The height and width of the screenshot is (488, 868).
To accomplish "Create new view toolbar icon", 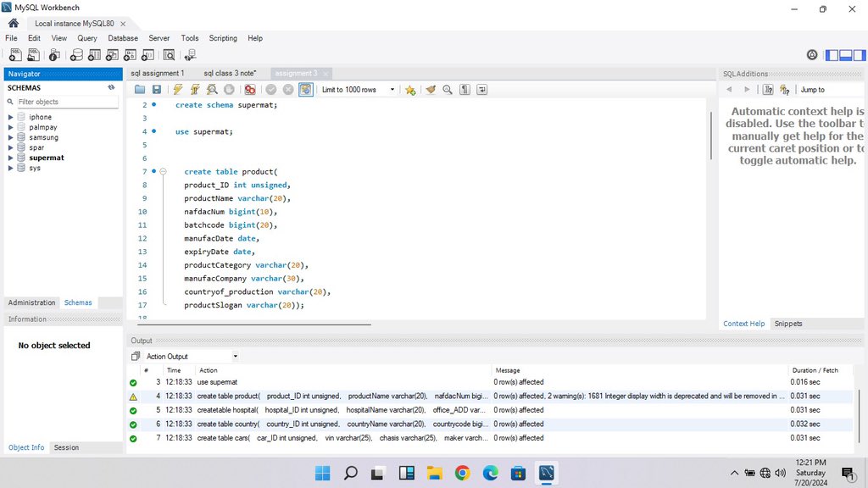I will point(112,55).
